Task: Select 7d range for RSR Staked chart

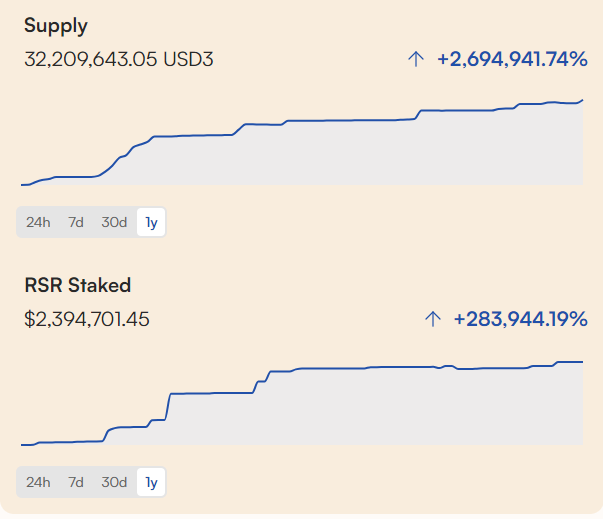Action: coord(76,482)
